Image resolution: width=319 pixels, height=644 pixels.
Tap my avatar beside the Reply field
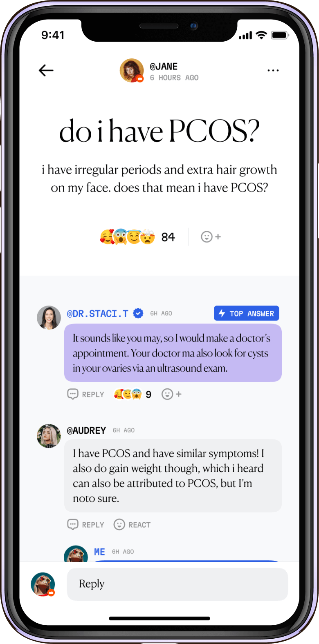click(43, 584)
